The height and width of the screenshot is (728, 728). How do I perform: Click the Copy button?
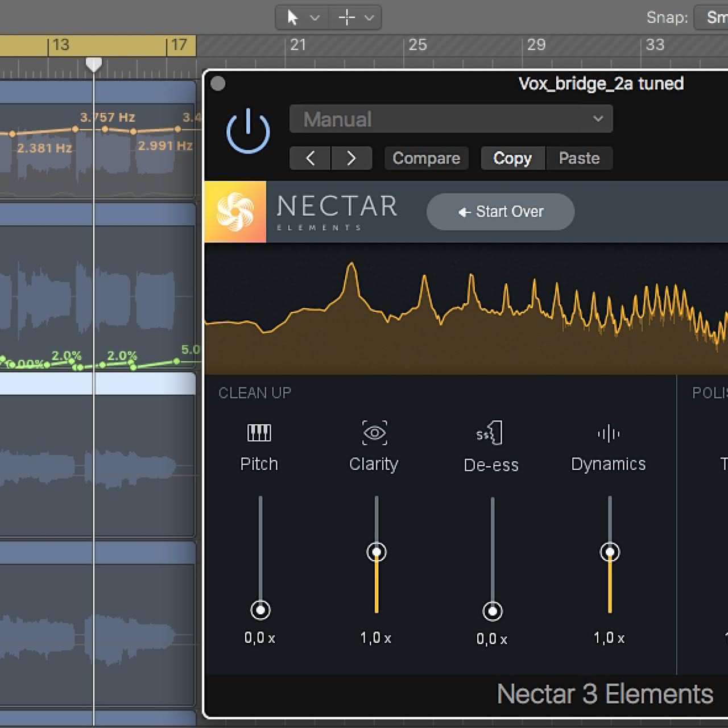point(512,158)
